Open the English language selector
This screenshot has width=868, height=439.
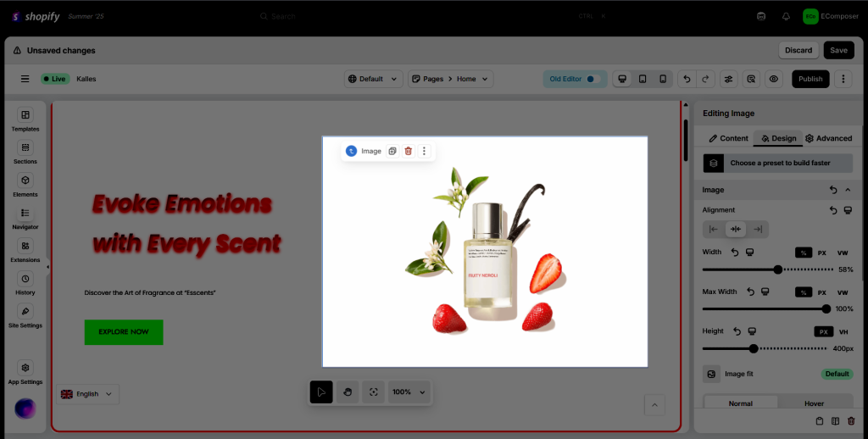(87, 394)
